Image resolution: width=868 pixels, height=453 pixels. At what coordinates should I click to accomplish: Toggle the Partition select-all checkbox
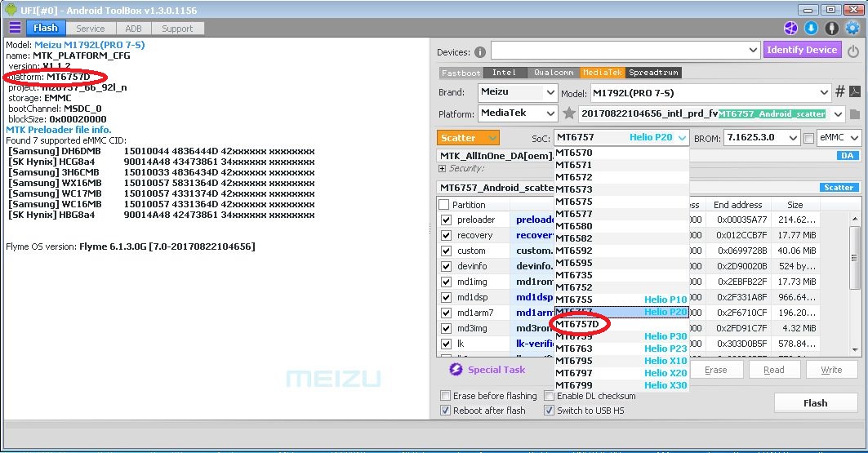[443, 205]
